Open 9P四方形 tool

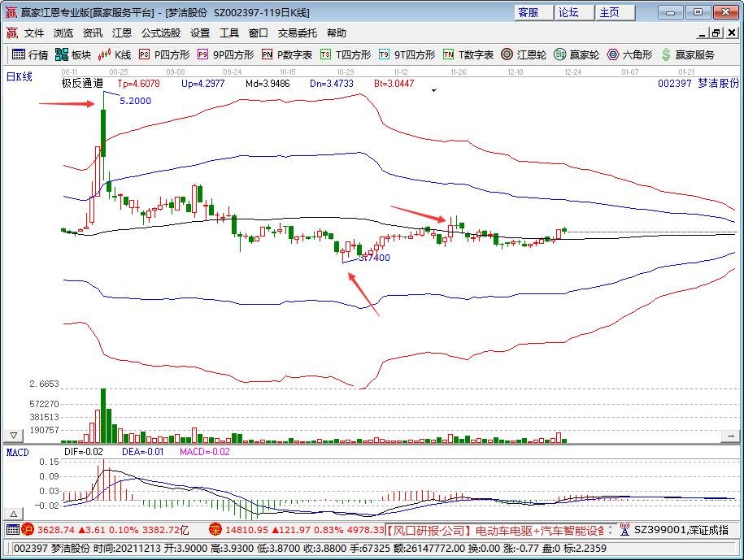(226, 55)
